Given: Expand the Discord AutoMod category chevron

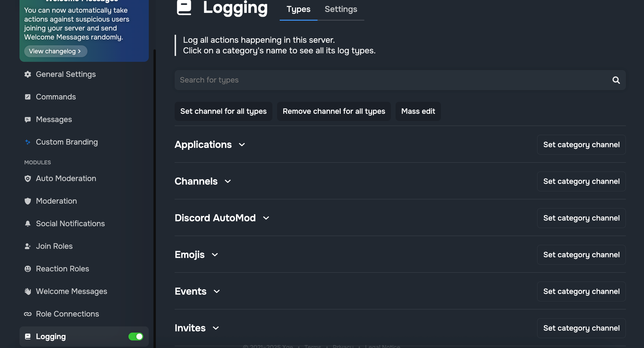Looking at the screenshot, I should click(x=266, y=218).
